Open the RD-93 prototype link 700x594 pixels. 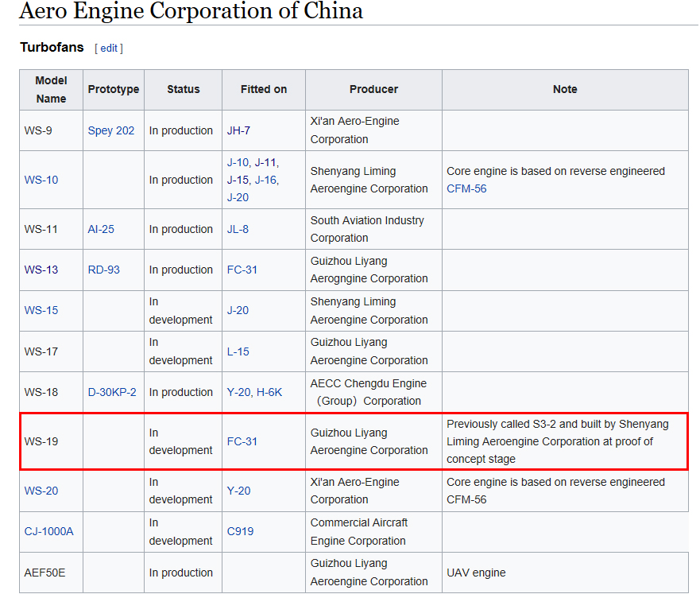click(103, 270)
